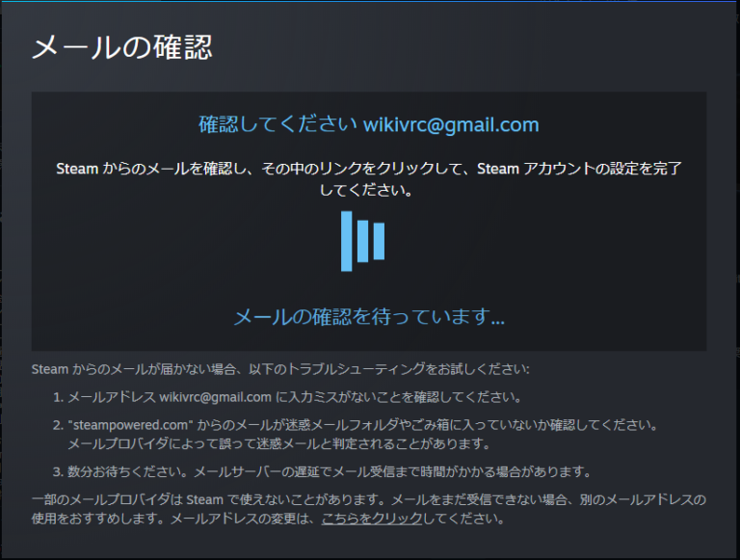Image resolution: width=740 pixels, height=560 pixels.
Task: Click the Steam からのメールが届かない場合 troubleshooting intro
Action: pos(280,369)
